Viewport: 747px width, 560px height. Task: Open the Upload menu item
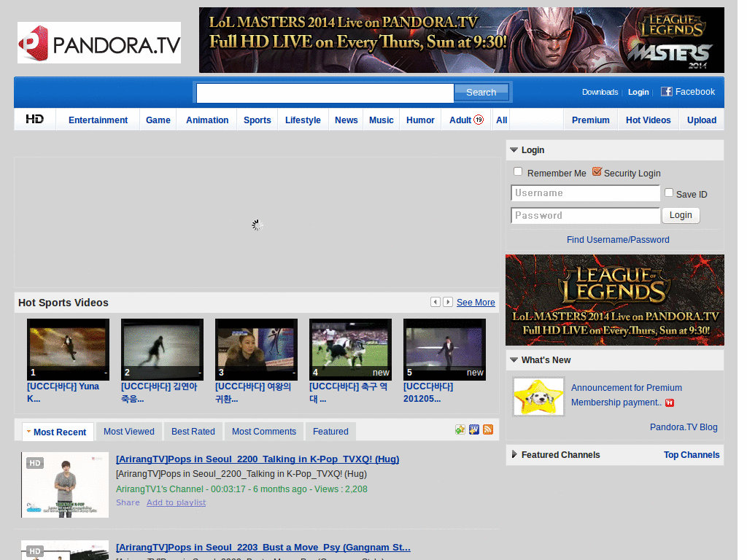point(702,120)
